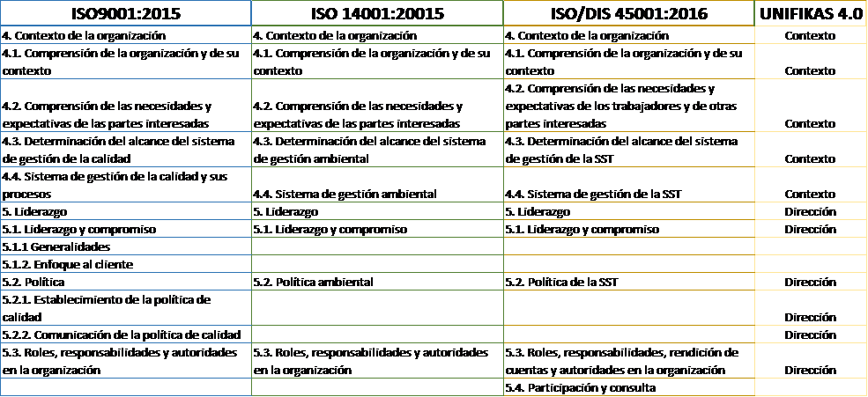The image size is (868, 397).
Task: Click '5. Liderazgo' in ISO9001 column
Action: coord(126,212)
